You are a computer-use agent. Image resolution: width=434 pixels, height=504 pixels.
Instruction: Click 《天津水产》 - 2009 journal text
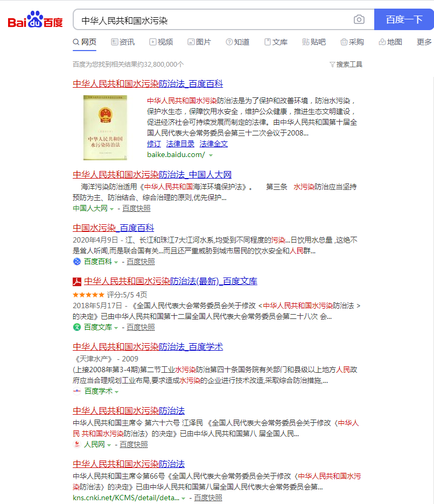pyautogui.click(x=106, y=359)
